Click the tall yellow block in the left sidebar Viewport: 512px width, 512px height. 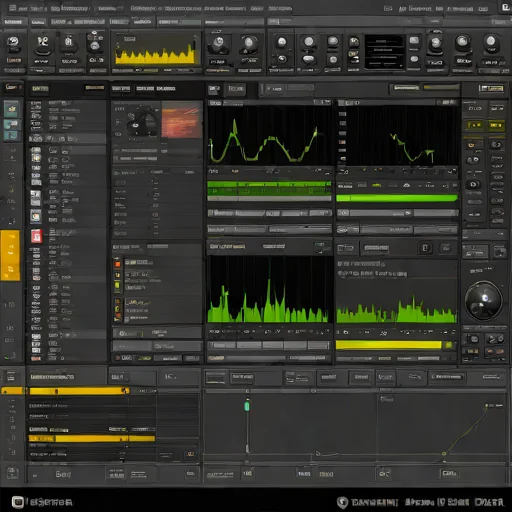coord(11,255)
